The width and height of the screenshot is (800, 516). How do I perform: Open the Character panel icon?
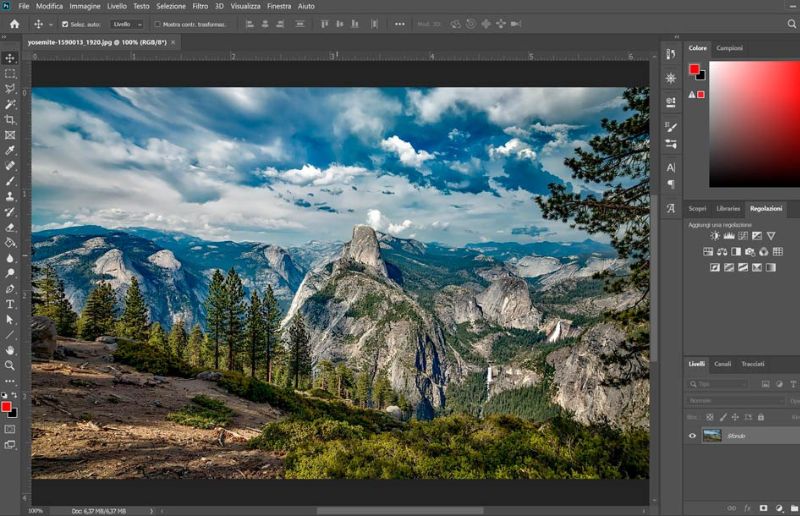(x=671, y=167)
